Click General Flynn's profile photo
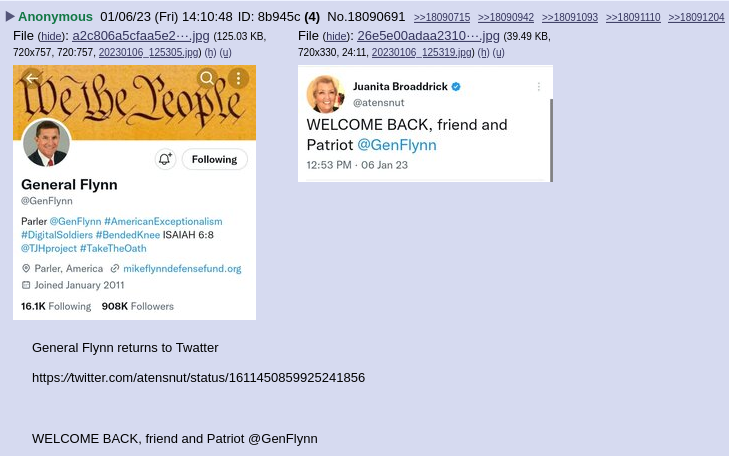729x456 pixels. (x=46, y=143)
